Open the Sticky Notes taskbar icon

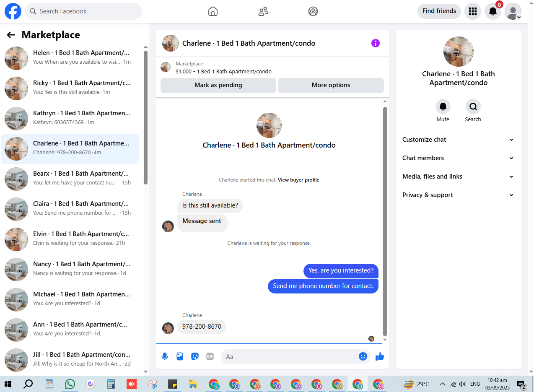coord(173,384)
